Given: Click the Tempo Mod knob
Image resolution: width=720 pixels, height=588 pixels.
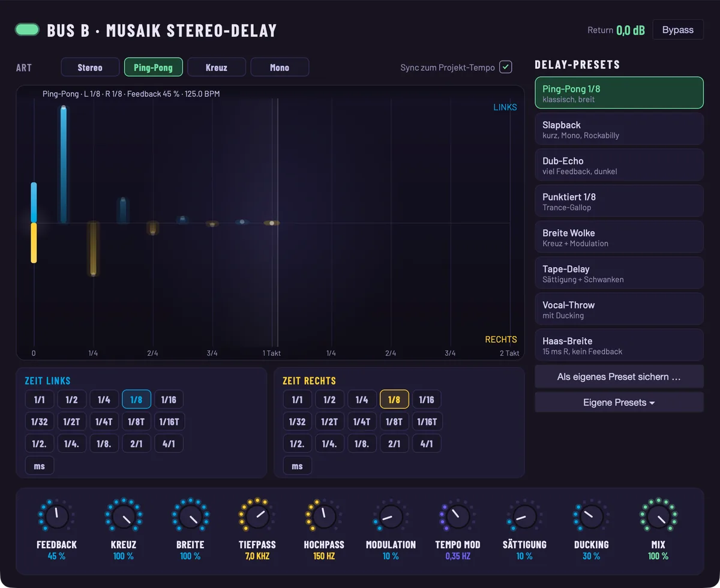Looking at the screenshot, I should coord(458,515).
